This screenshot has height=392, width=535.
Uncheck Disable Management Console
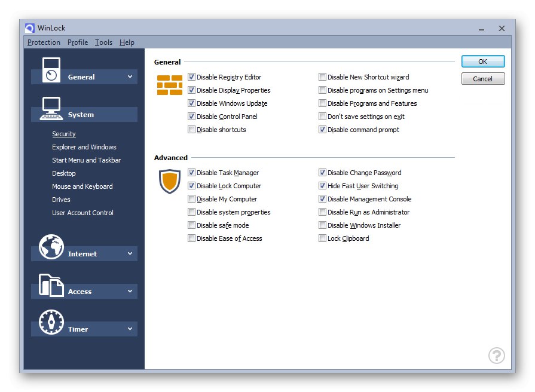coord(322,199)
